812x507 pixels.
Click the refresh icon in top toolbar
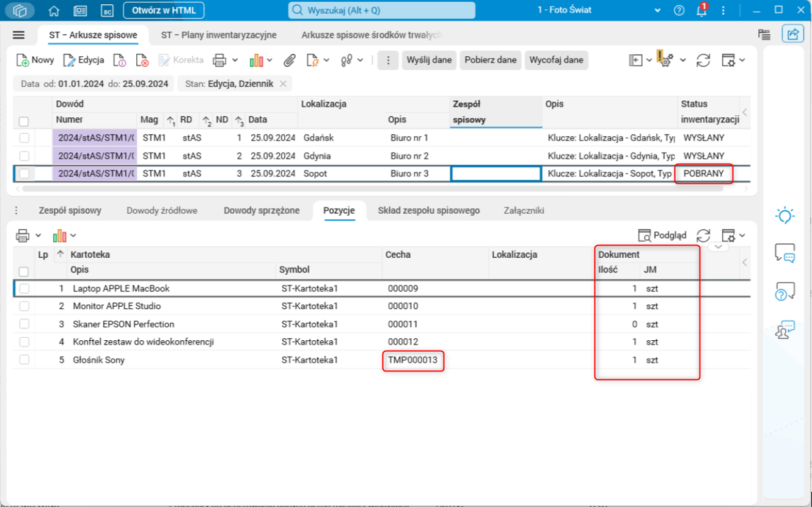click(703, 60)
